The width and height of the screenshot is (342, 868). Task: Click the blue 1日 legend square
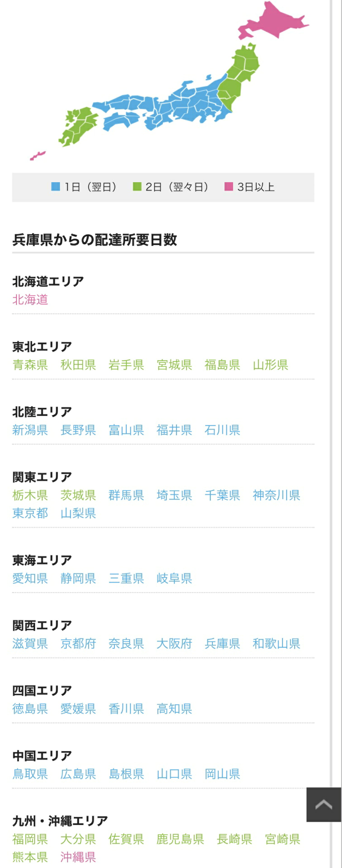click(x=55, y=186)
